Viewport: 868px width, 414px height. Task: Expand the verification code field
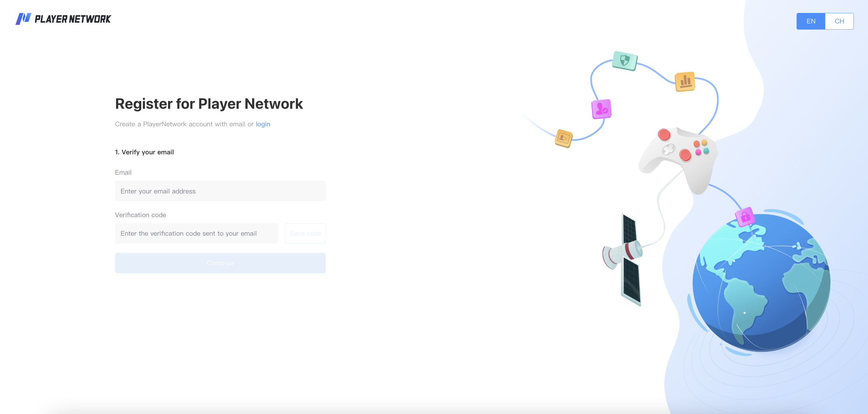196,233
